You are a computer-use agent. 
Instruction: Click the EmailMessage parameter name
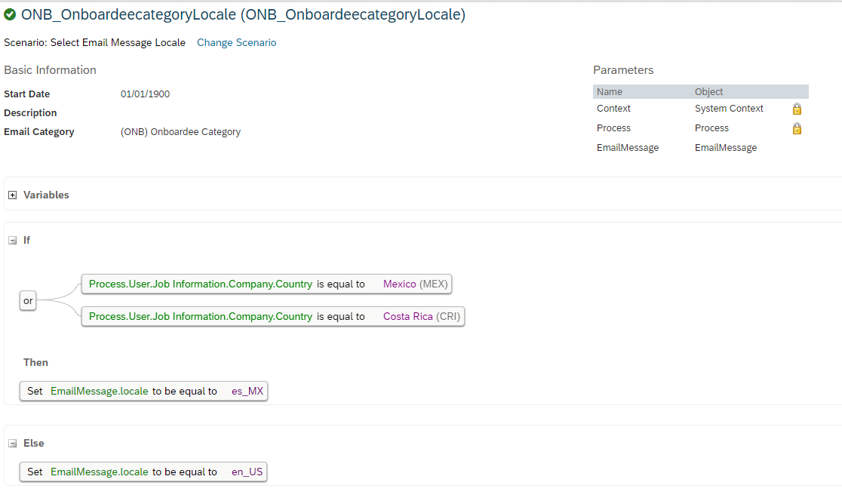point(628,148)
